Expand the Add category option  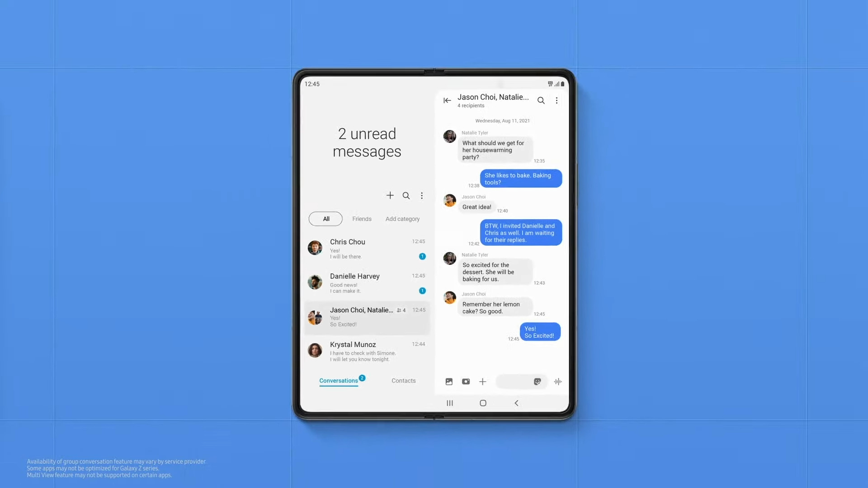point(402,218)
